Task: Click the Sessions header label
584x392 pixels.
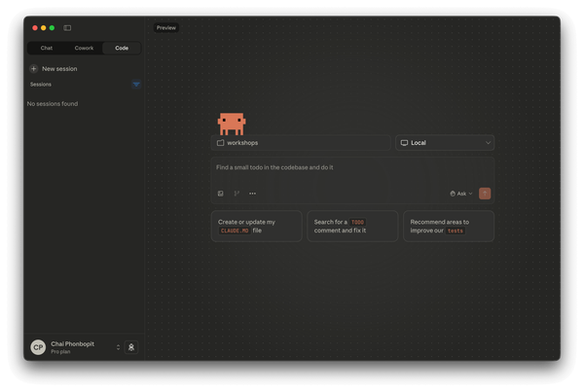Action: 41,85
